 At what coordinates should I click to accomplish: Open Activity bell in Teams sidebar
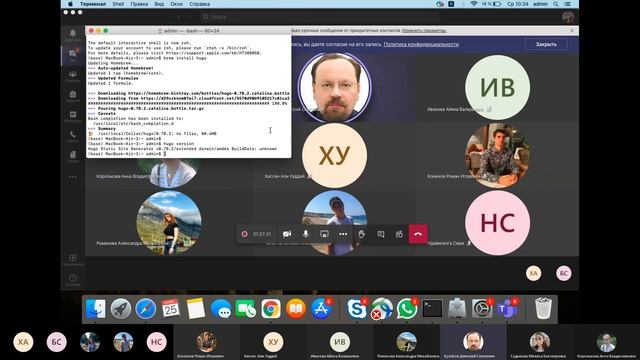73,34
